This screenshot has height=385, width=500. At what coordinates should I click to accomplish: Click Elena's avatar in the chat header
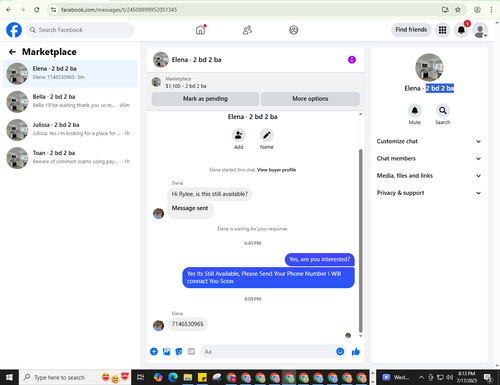[x=161, y=60]
